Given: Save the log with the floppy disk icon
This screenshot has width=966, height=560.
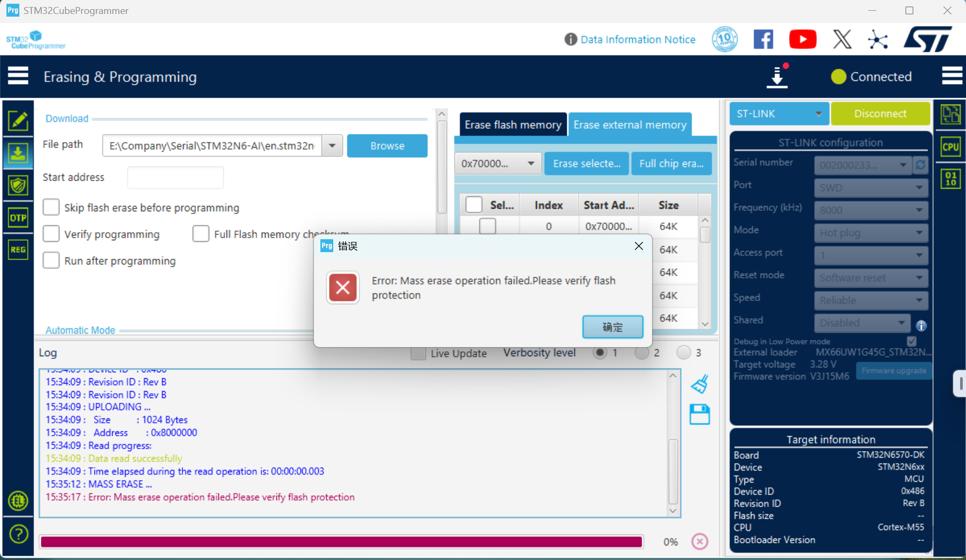Looking at the screenshot, I should click(x=700, y=414).
